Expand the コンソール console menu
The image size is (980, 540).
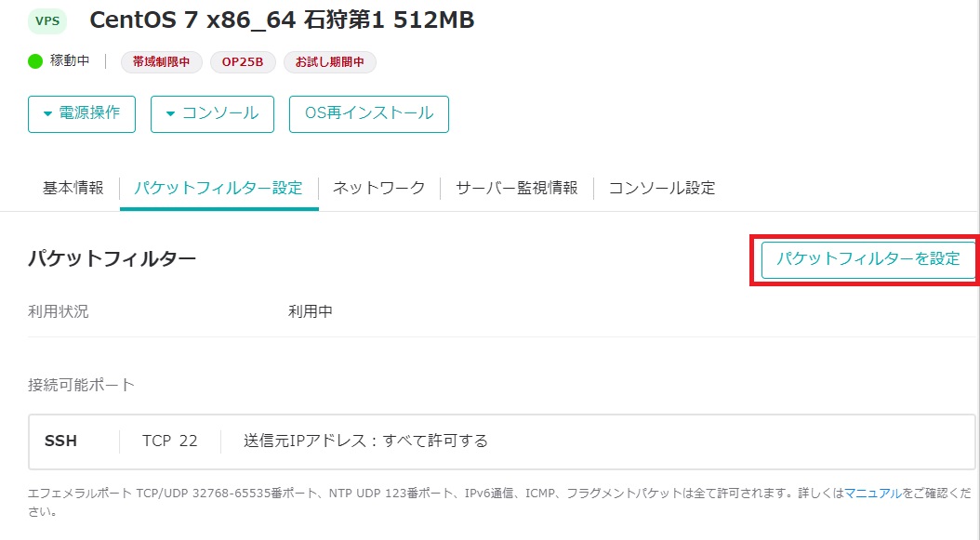tap(212, 113)
